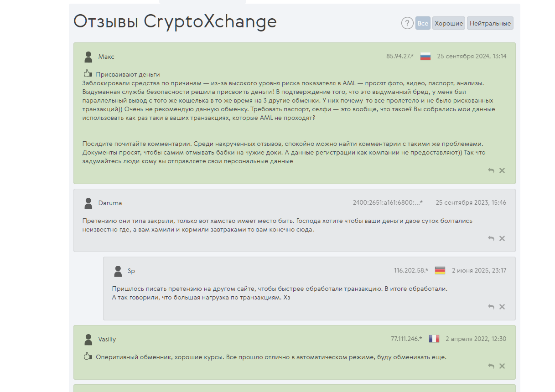
Task: Click the German flag in Sp's comment
Action: click(440, 270)
